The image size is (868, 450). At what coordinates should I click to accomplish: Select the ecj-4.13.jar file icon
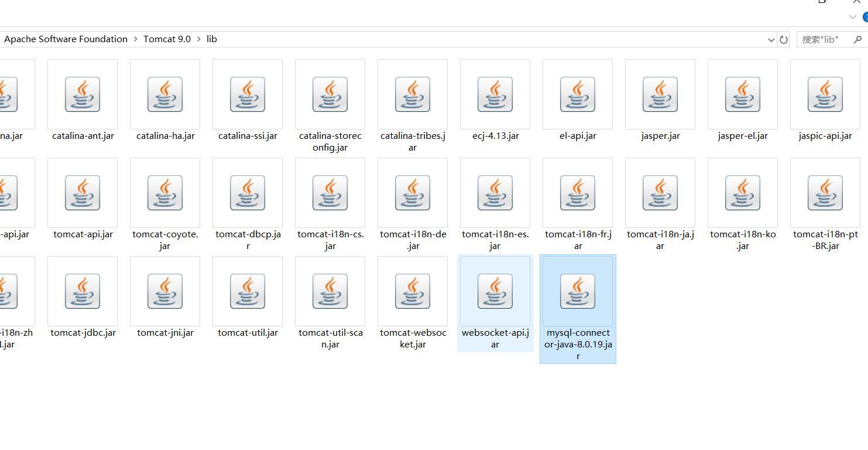point(495,94)
